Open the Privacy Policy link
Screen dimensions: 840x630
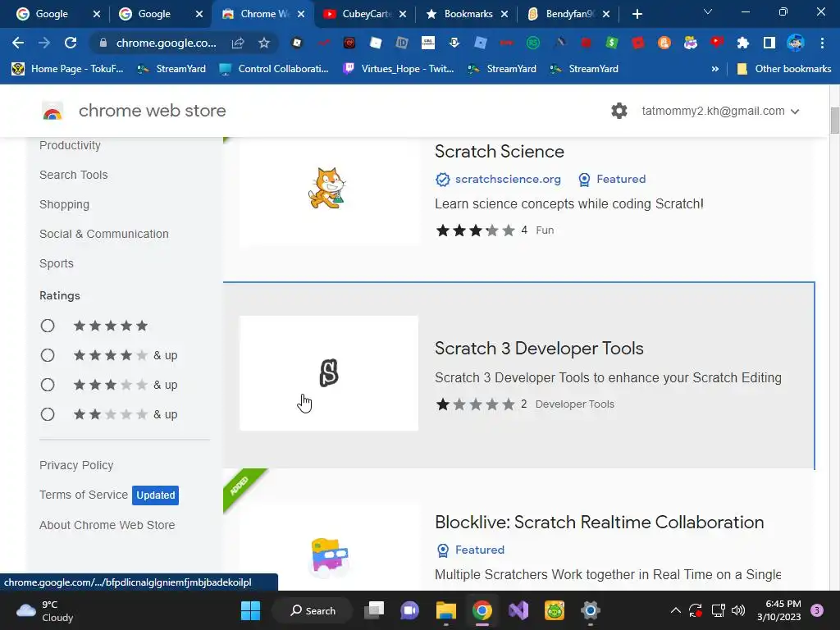coord(76,465)
